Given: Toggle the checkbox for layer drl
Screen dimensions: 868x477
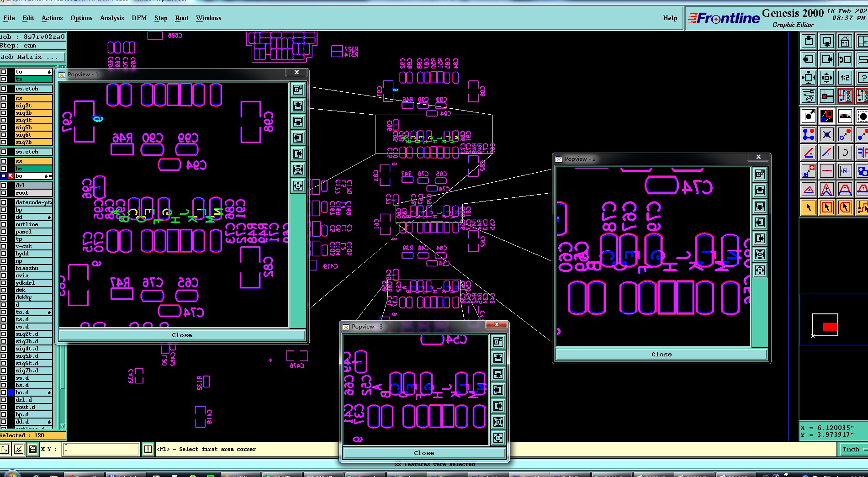Looking at the screenshot, I should [x=4, y=185].
